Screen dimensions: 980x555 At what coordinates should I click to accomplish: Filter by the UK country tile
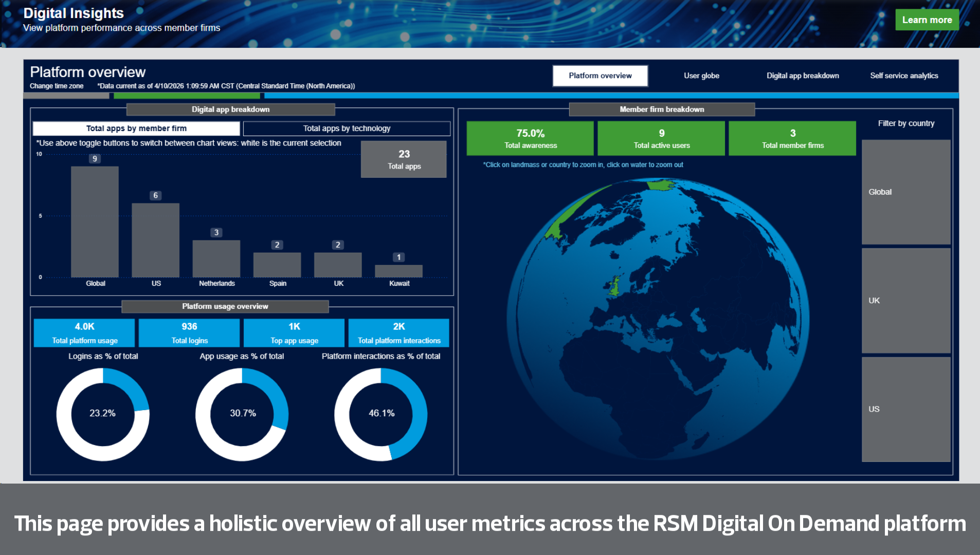[906, 301]
